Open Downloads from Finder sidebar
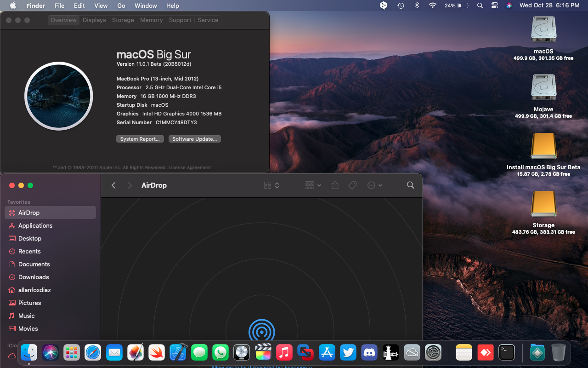588x368 pixels. click(x=50, y=277)
